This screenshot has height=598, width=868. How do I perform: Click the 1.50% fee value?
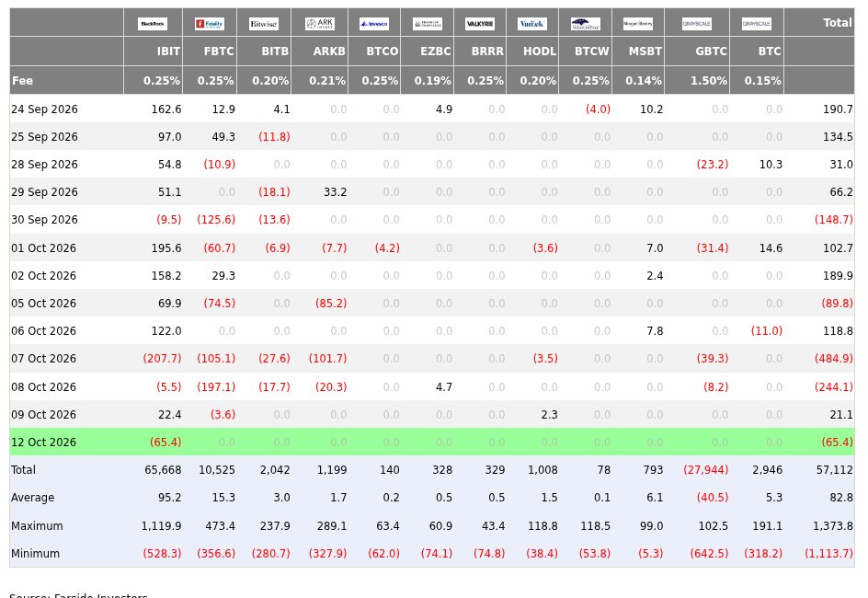click(x=709, y=81)
